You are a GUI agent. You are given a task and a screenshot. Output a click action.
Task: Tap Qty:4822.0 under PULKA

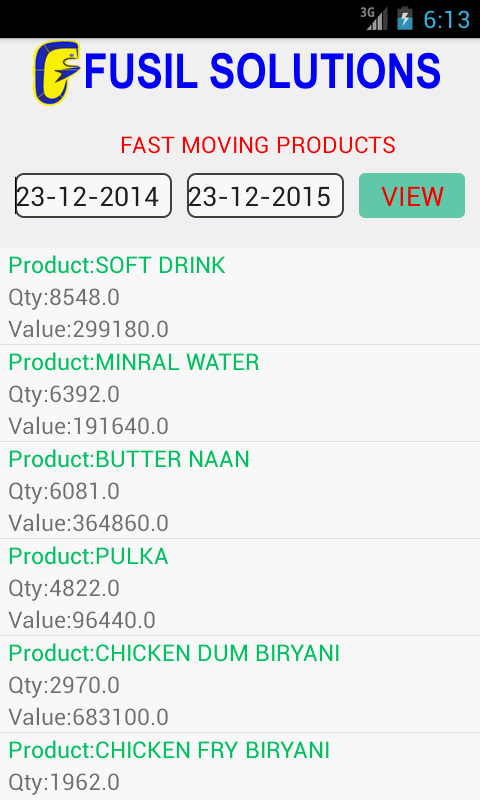[64, 588]
